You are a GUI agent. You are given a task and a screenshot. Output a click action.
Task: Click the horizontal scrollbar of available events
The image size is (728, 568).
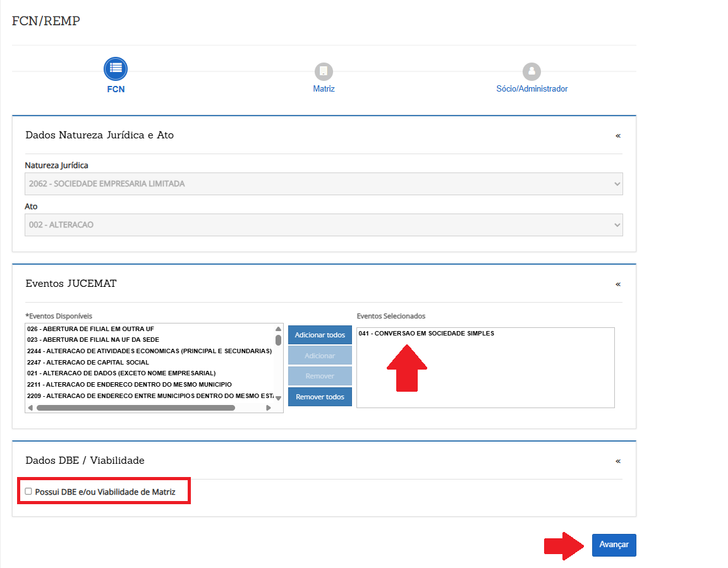136,408
